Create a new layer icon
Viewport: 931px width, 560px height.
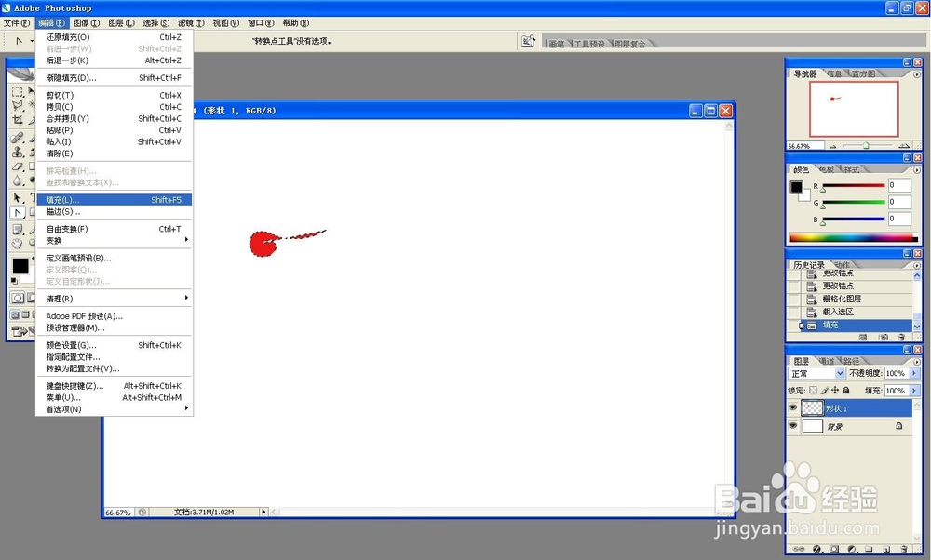(x=886, y=549)
